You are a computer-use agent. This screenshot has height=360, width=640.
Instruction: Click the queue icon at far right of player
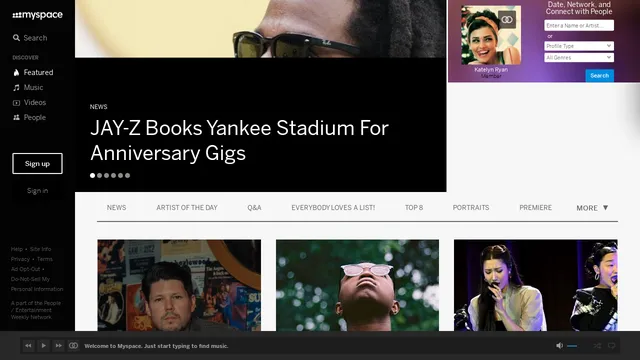click(611, 346)
